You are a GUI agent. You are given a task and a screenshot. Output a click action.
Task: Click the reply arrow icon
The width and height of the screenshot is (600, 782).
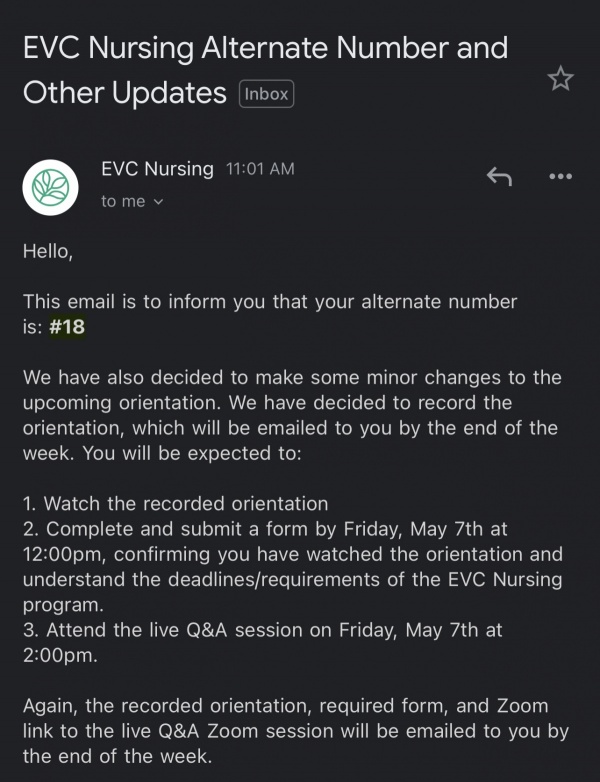click(499, 177)
